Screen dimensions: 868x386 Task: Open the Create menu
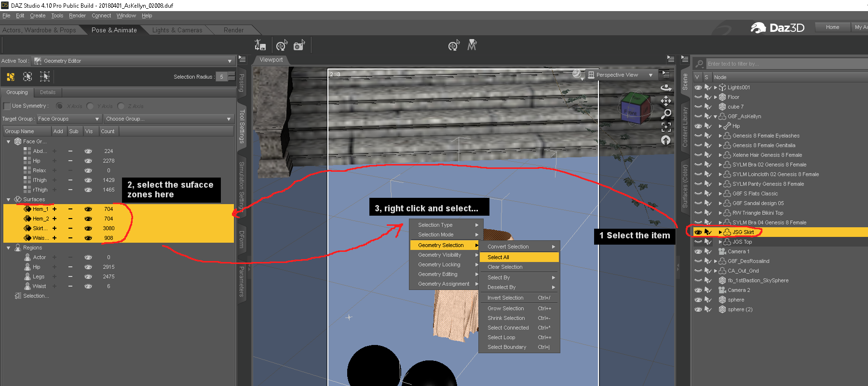coord(38,15)
